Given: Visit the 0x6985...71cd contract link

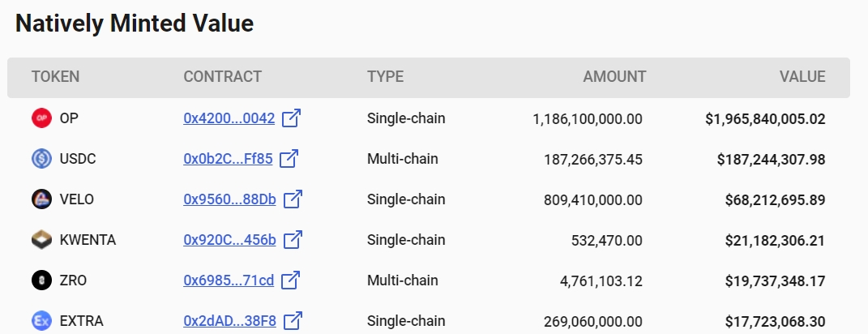Looking at the screenshot, I should point(229,280).
